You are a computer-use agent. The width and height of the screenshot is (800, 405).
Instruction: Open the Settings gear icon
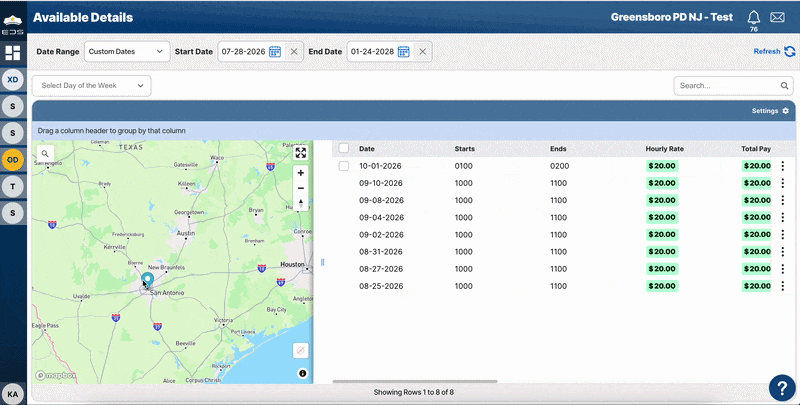[785, 111]
